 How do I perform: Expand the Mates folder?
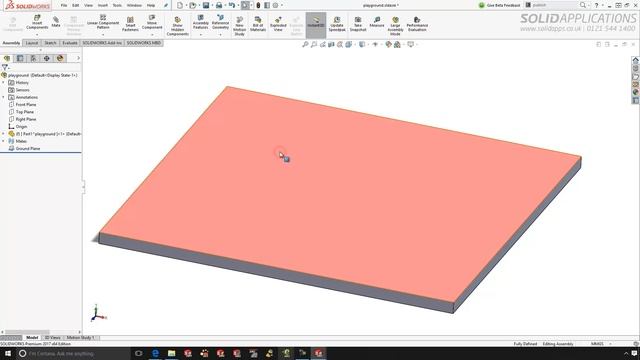pyautogui.click(x=3, y=141)
